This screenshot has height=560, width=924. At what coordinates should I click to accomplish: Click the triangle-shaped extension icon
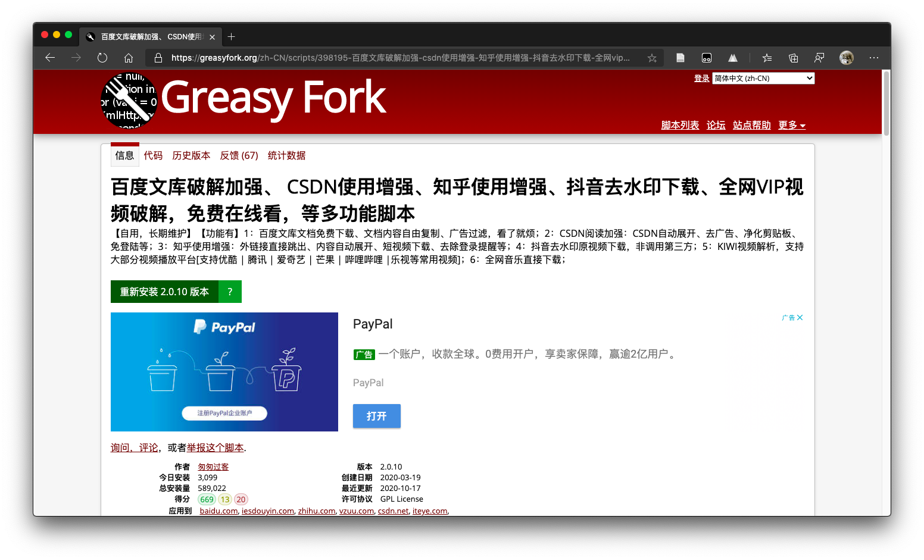(733, 58)
